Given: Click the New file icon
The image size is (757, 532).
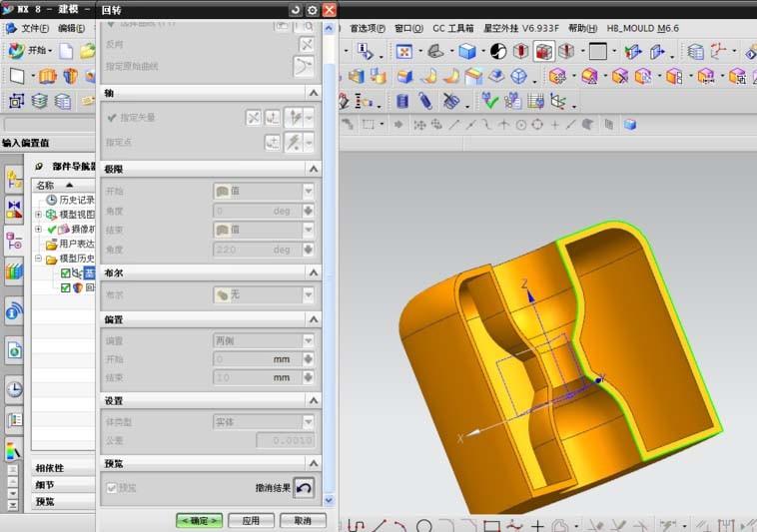Looking at the screenshot, I should (x=66, y=51).
